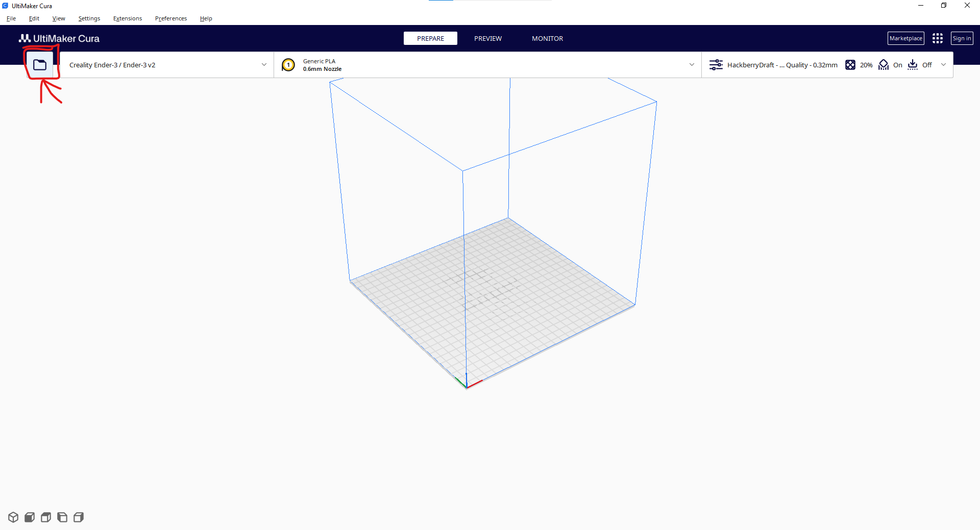
Task: Click the 20% infill value
Action: (866, 65)
